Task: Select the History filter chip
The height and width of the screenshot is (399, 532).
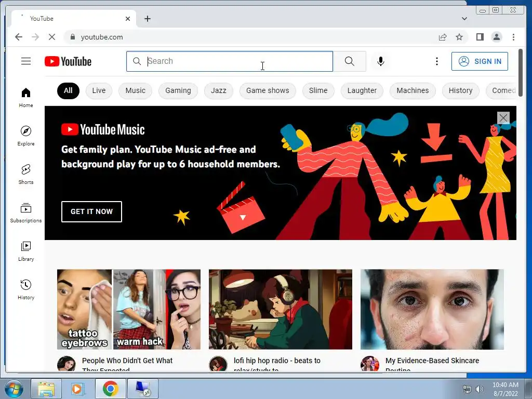Action: [460, 90]
